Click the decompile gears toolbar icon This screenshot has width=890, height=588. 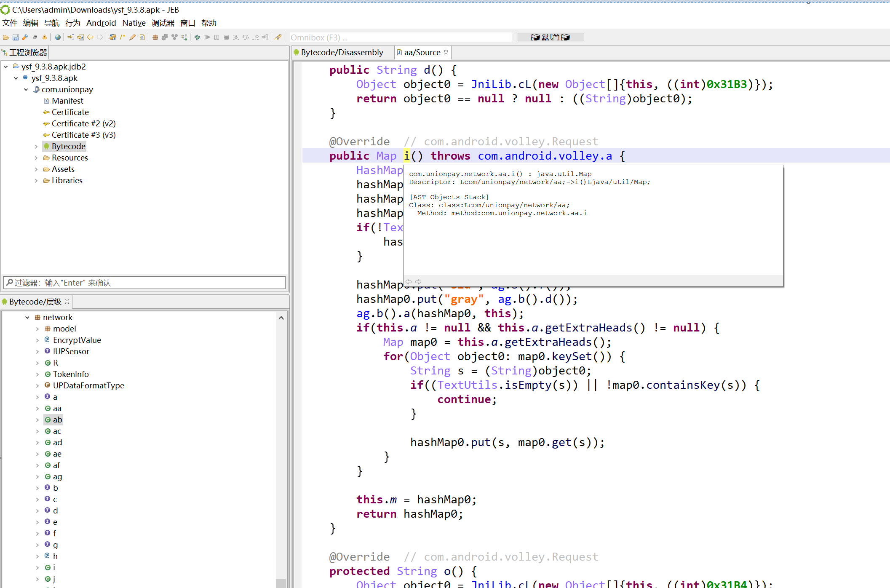(x=112, y=37)
